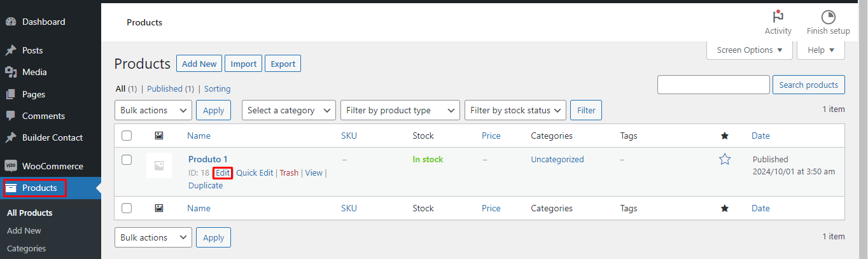The height and width of the screenshot is (259, 868).
Task: Click the Finish setup progress icon
Action: 828,17
